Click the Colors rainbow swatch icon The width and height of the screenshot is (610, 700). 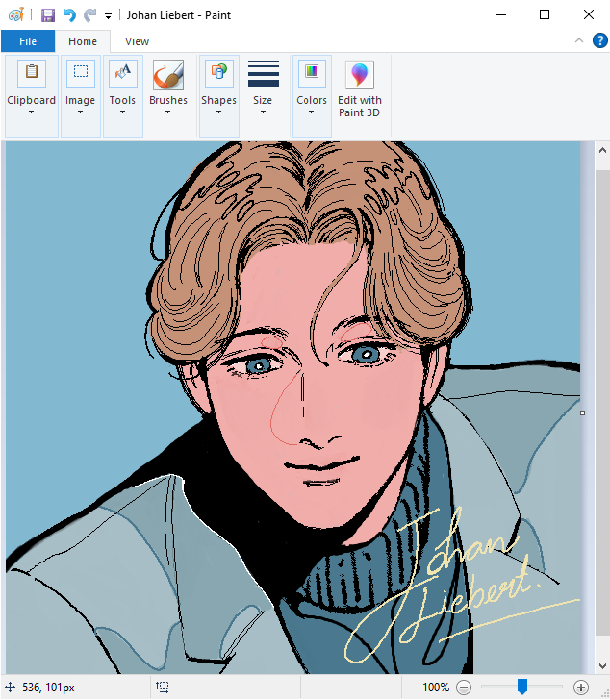[312, 73]
